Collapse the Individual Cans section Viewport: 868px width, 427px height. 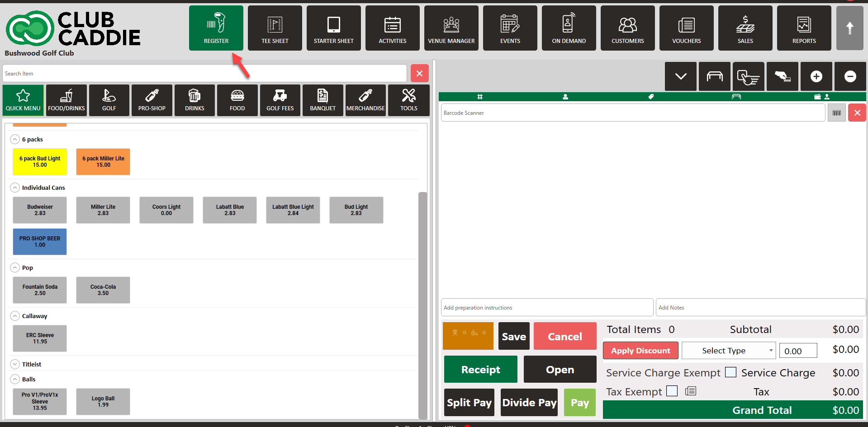pyautogui.click(x=15, y=188)
